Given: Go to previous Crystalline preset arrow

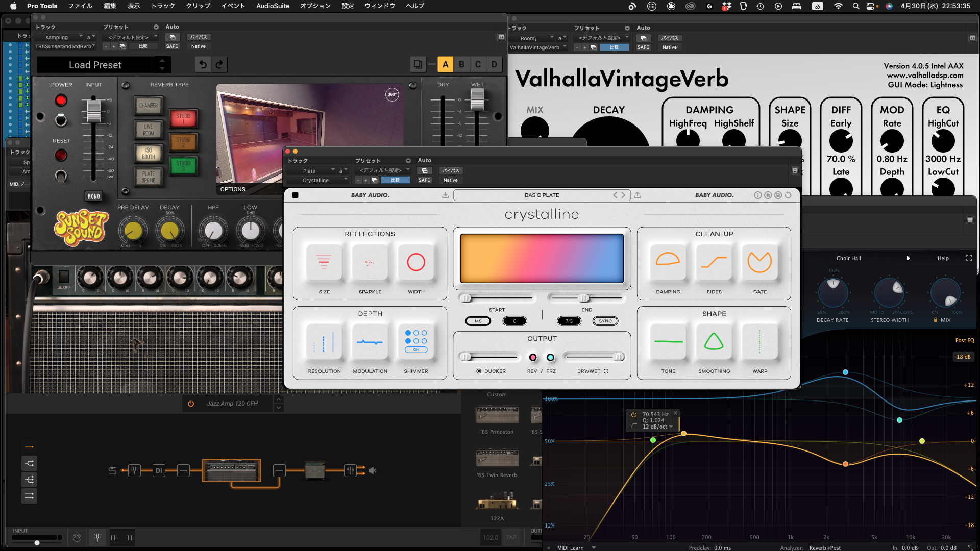Looking at the screenshot, I should [615, 195].
